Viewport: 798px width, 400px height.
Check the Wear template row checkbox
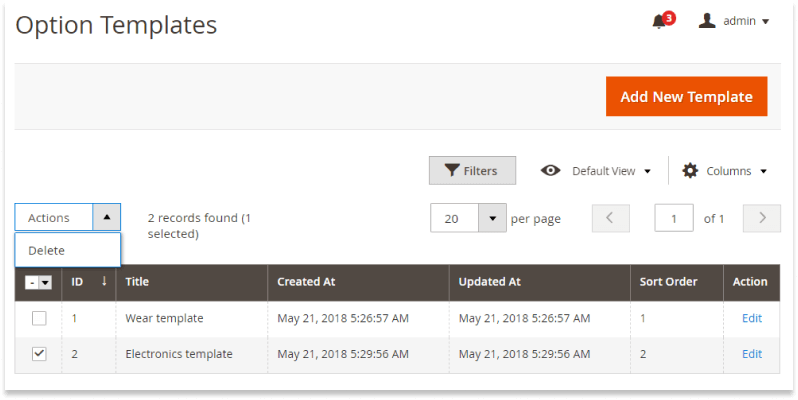(39, 319)
